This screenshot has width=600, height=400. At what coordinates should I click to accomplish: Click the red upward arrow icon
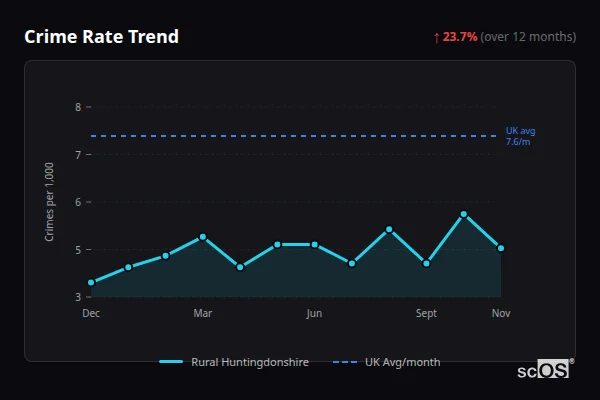coord(437,38)
